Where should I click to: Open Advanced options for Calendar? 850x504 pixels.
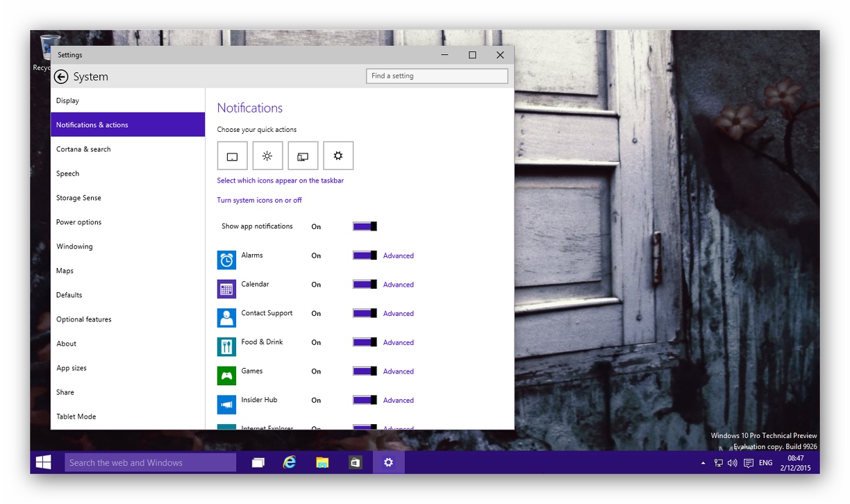(399, 285)
